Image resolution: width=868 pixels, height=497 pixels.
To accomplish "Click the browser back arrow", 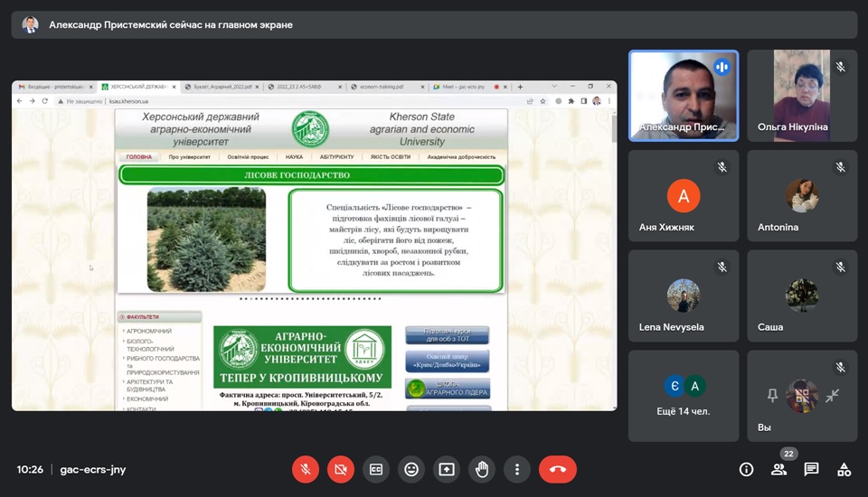I will coord(19,101).
